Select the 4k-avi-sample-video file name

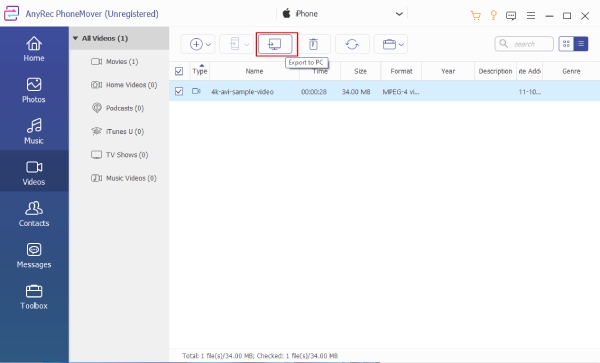[243, 92]
